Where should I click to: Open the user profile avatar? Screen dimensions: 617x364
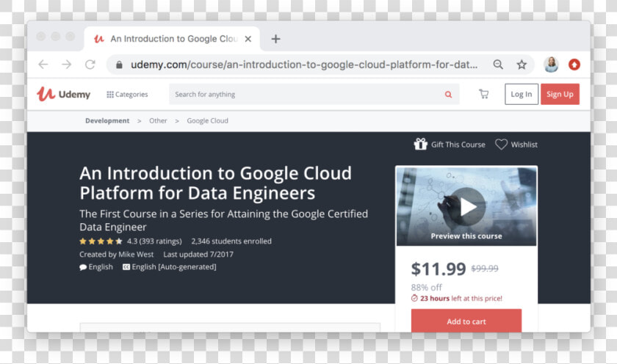[552, 65]
